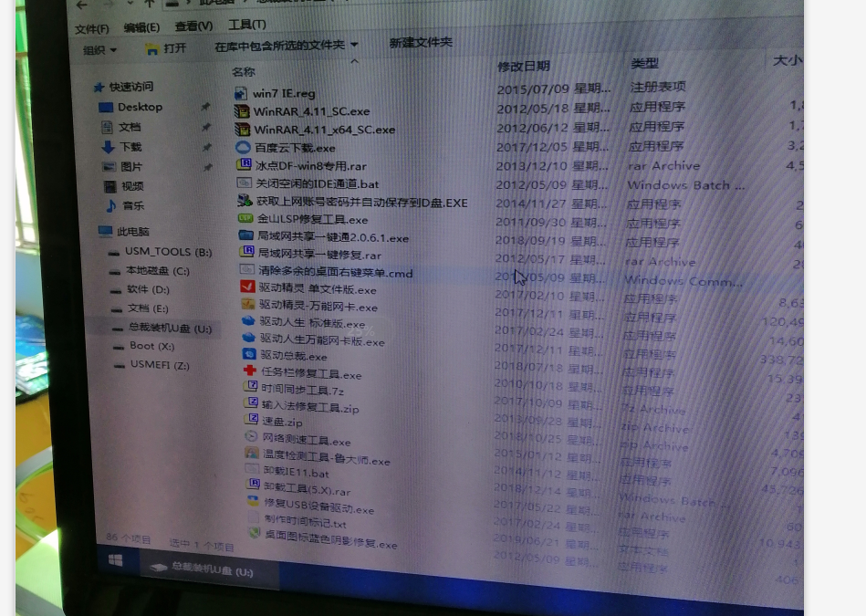866x616 pixels.
Task: Click the 打开 toolbar button
Action: (166, 48)
